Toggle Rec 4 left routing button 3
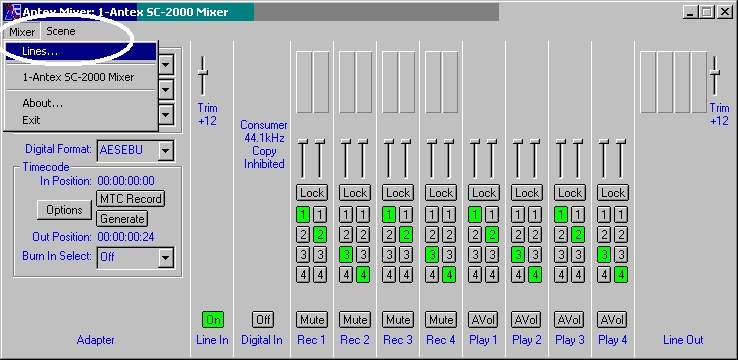 click(433, 255)
